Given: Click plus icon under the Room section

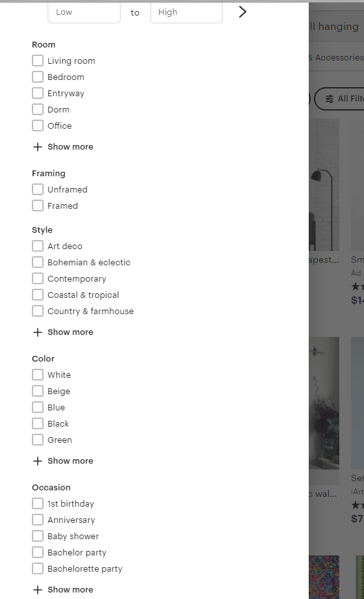Looking at the screenshot, I should [38, 147].
